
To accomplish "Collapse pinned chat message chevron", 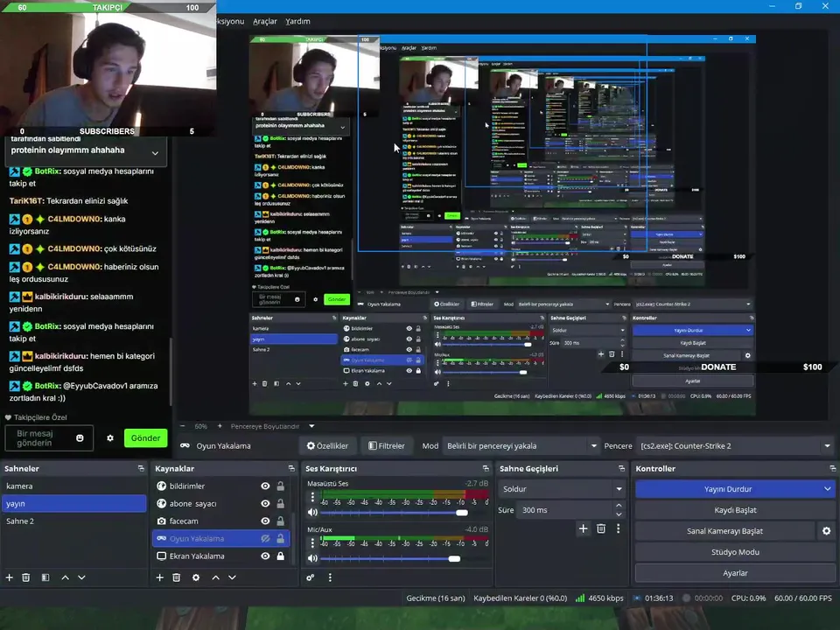I will tap(155, 153).
